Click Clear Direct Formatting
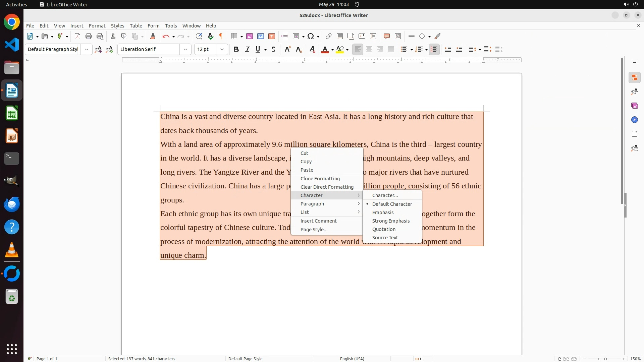644x362 pixels. [327, 187]
